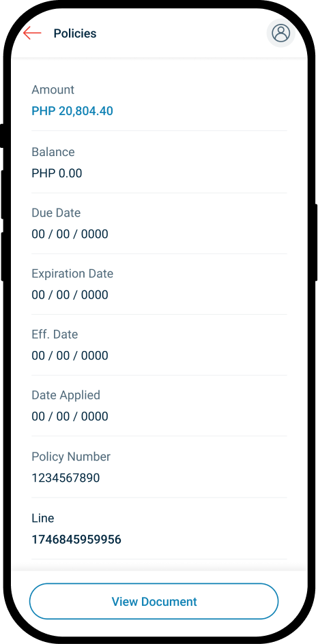Viewport: 318px width, 644px height.
Task: Tap the Line value 1746845959956
Action: (x=76, y=539)
